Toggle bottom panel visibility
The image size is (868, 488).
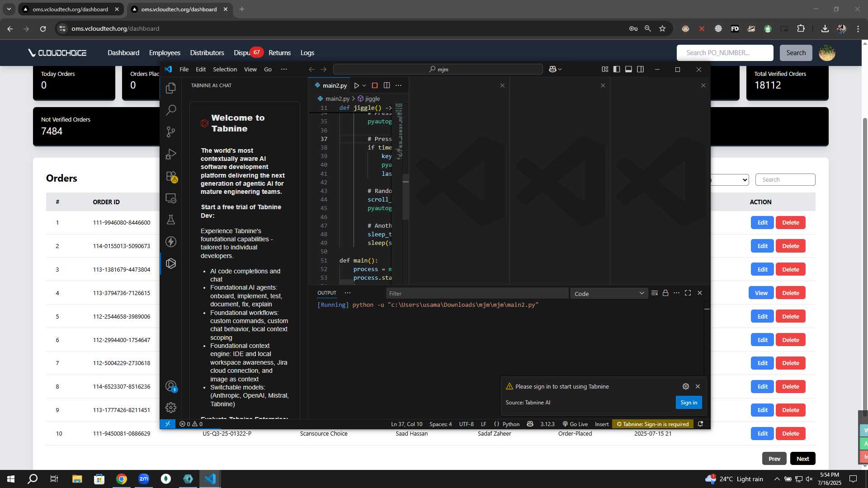pos(628,69)
